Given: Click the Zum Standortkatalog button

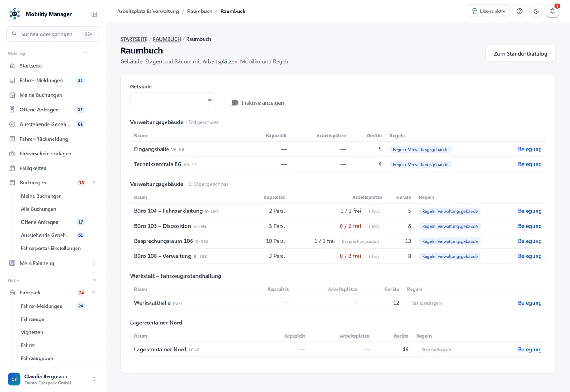Looking at the screenshot, I should coord(521,53).
